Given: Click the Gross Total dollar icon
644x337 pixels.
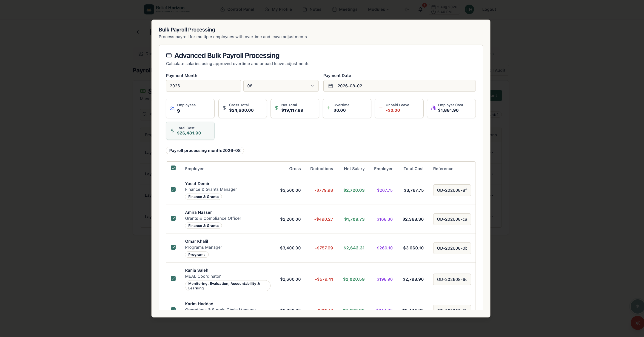Looking at the screenshot, I should pos(224,108).
